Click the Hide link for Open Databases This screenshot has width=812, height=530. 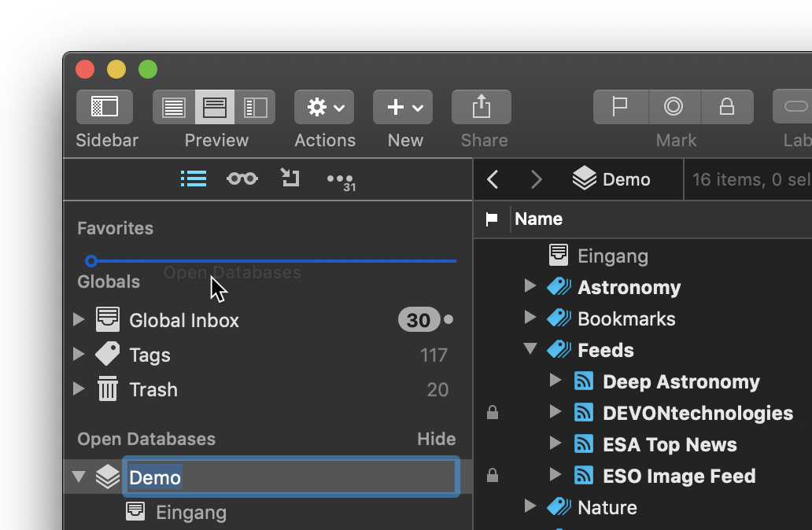point(437,439)
